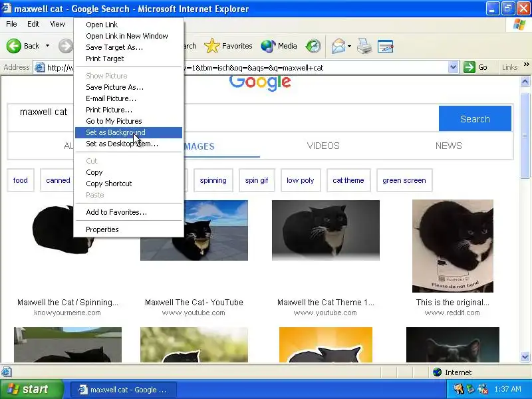This screenshot has width=532, height=399.
Task: Open the Media globe toolbar button
Action: pyautogui.click(x=279, y=46)
